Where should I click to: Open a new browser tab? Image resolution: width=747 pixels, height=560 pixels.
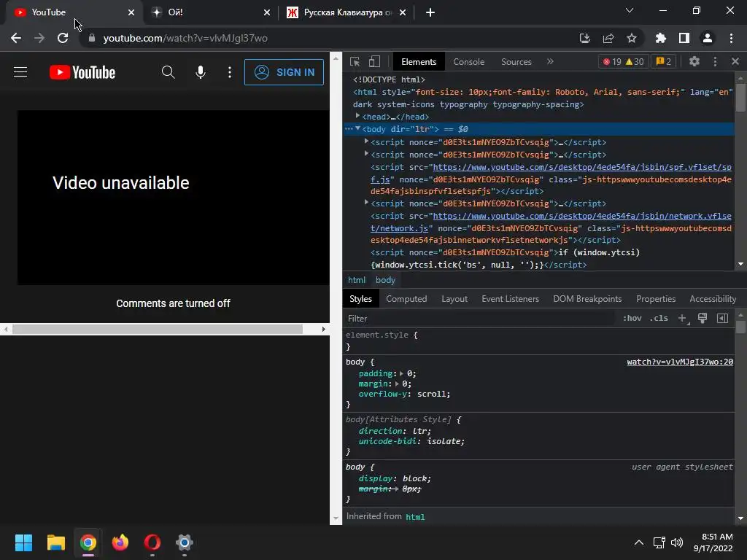click(430, 12)
